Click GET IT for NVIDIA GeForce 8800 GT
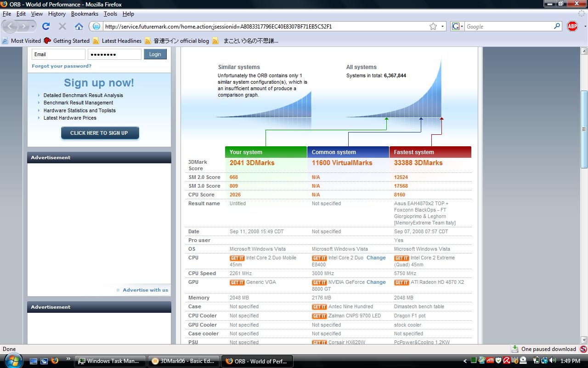 coord(319,282)
